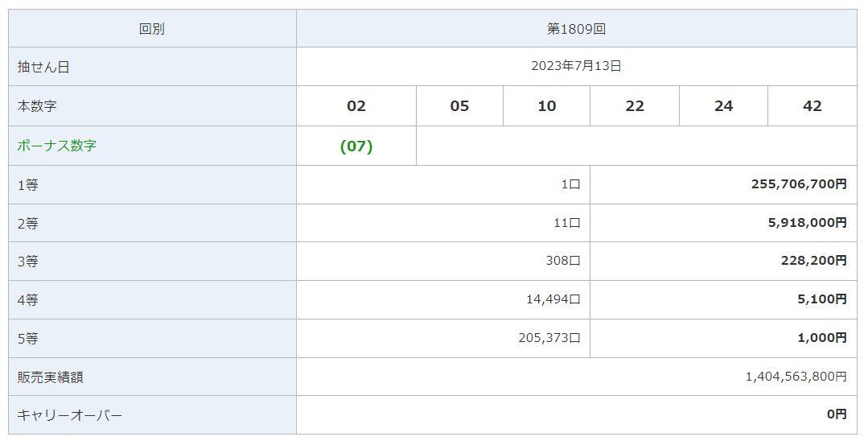Click winning number 22
The height and width of the screenshot is (445, 868).
(635, 106)
